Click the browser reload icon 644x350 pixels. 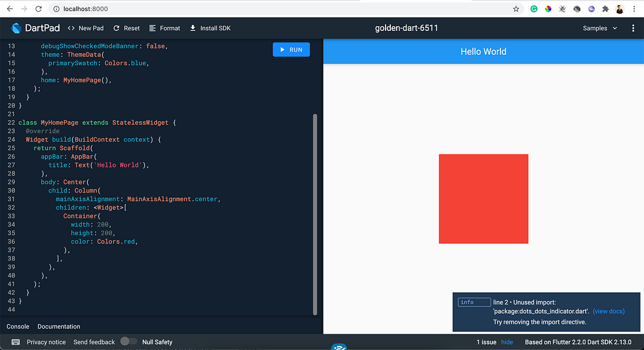[38, 8]
